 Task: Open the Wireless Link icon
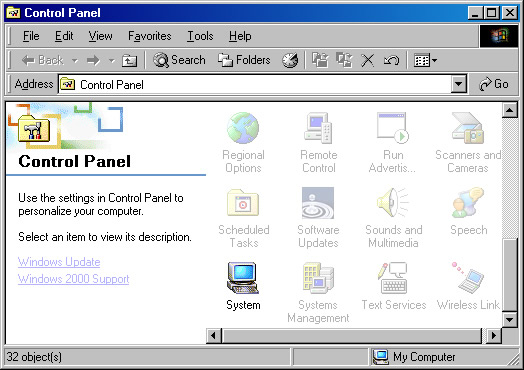[468, 278]
